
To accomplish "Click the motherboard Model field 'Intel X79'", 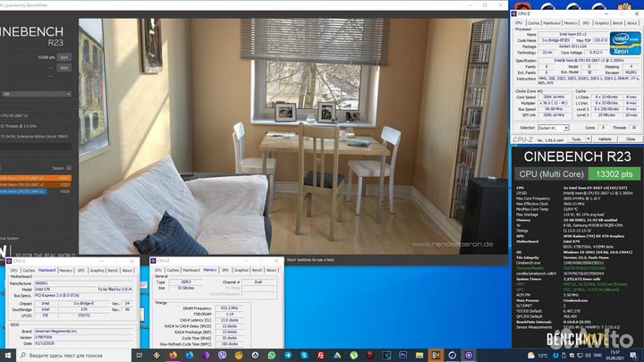I will pyautogui.click(x=84, y=290).
